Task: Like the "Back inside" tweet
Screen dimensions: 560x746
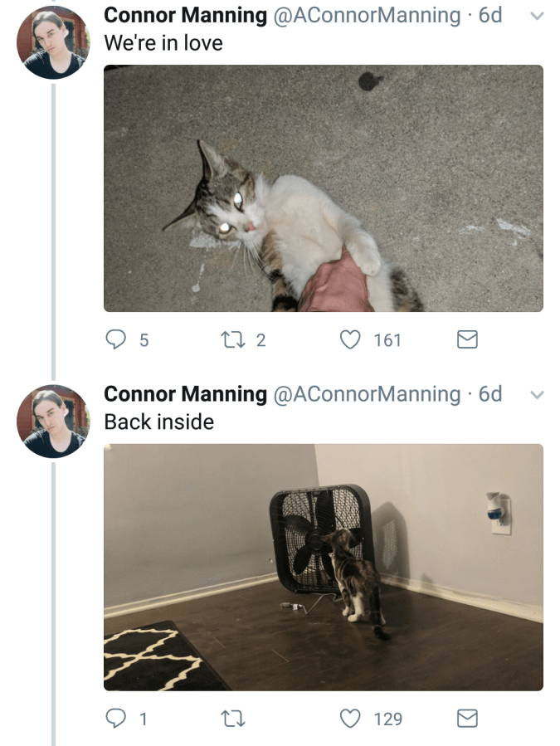Action: click(353, 718)
